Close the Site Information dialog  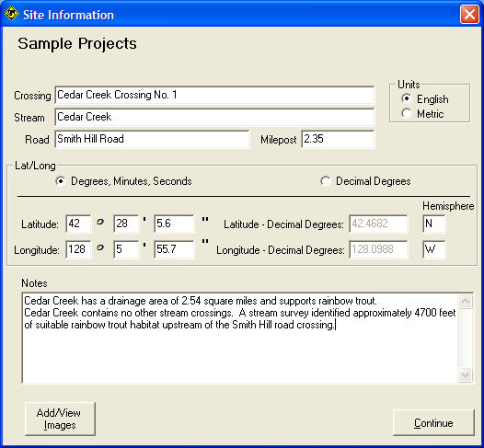(x=469, y=14)
